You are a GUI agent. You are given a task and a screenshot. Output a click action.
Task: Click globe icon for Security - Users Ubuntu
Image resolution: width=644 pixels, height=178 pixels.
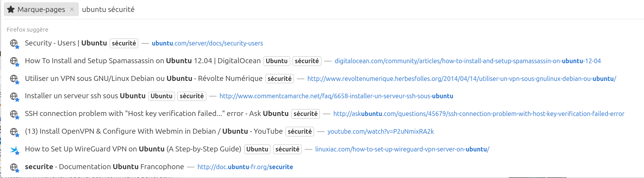tap(14, 44)
